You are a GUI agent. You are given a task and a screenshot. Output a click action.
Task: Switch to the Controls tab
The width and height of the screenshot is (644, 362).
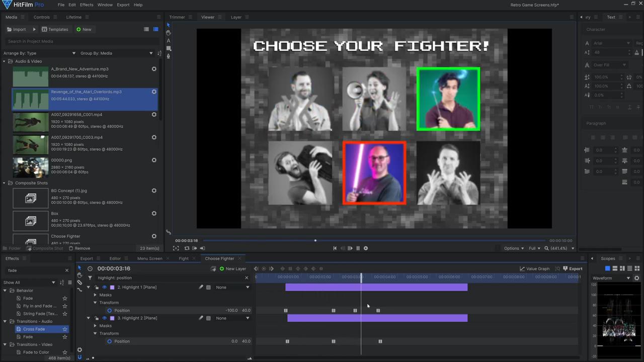coord(41,17)
